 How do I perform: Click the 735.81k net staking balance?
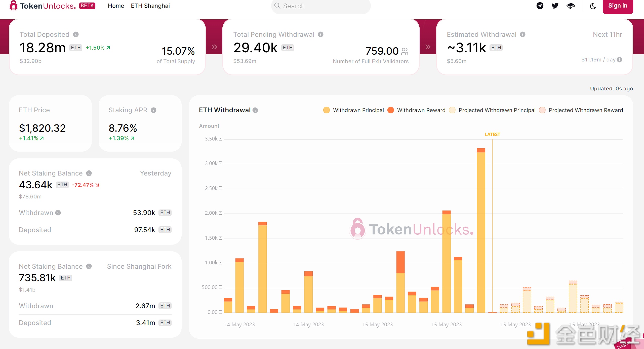(x=37, y=278)
